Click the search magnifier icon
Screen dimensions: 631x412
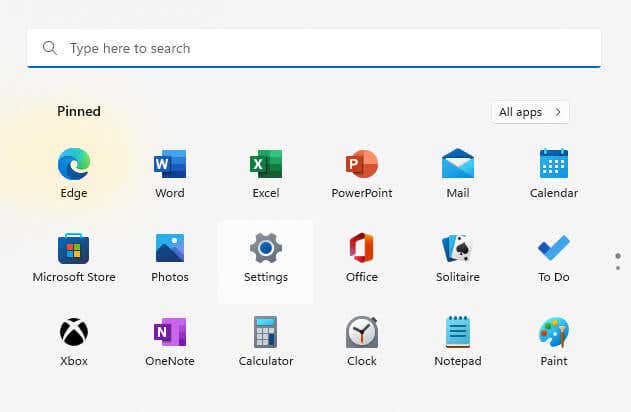(x=49, y=48)
